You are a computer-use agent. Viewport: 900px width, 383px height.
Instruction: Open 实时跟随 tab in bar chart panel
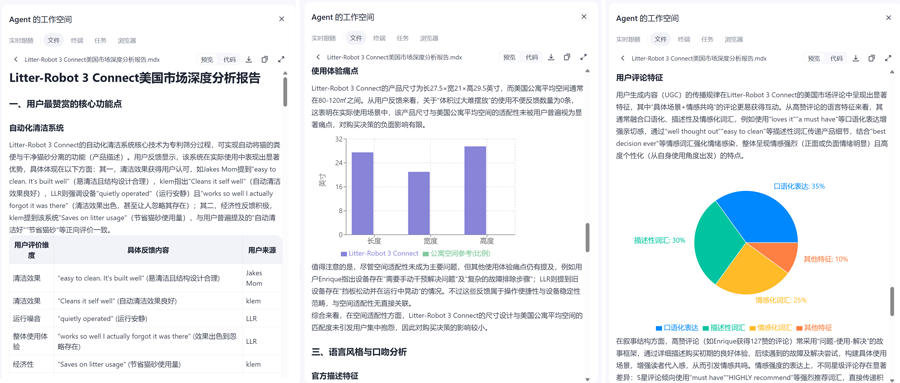point(324,38)
